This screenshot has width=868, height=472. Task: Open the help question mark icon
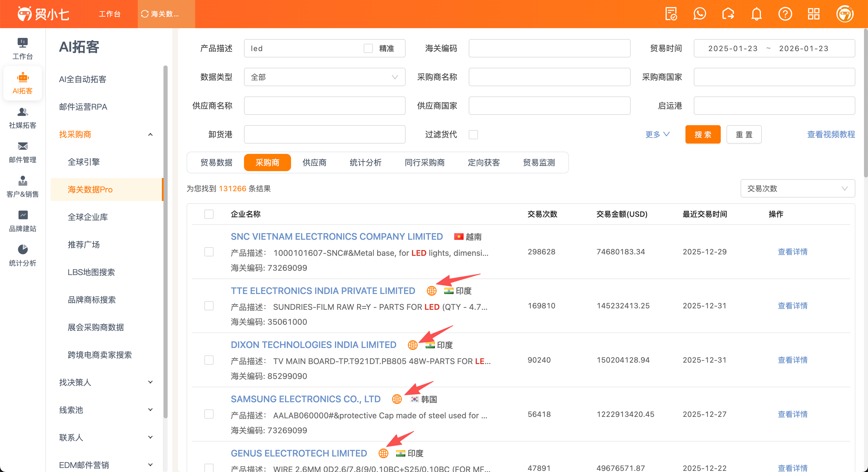(x=785, y=14)
